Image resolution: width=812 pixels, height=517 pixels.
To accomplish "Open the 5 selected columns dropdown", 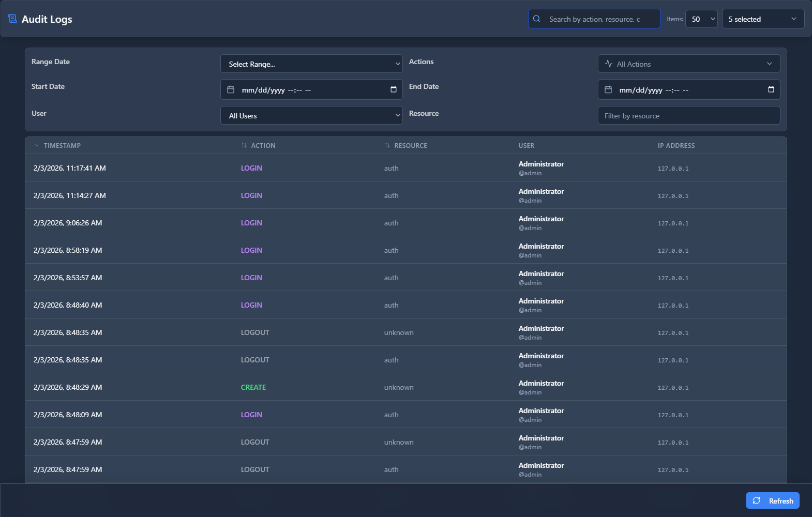I will (763, 19).
